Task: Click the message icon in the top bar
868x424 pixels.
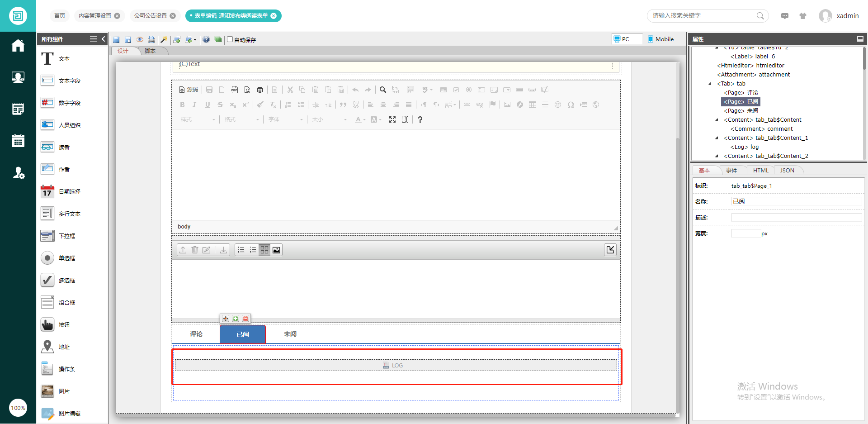Action: (785, 16)
